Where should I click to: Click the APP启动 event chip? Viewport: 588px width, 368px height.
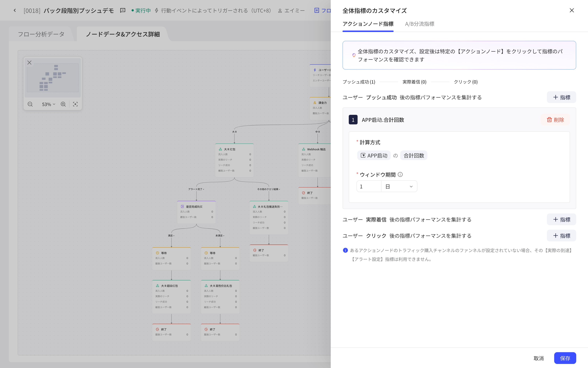coord(374,155)
